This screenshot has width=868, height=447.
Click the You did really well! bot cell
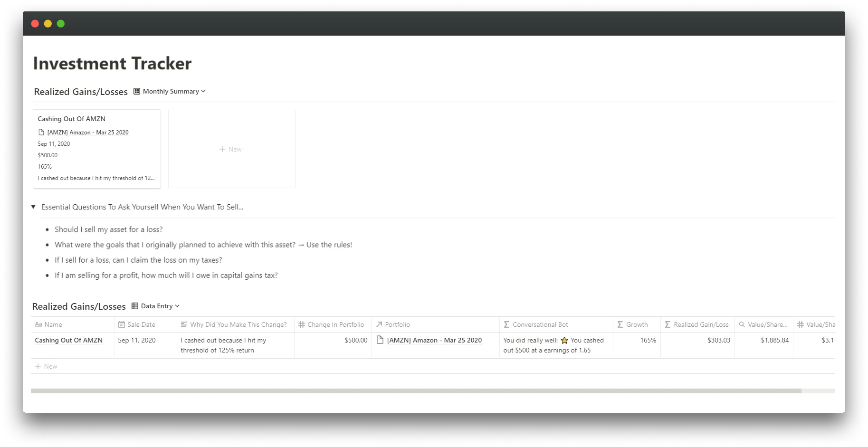[556, 345]
